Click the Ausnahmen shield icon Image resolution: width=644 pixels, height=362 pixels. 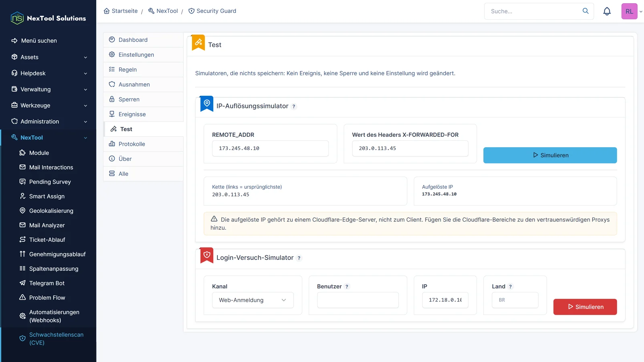pos(112,84)
